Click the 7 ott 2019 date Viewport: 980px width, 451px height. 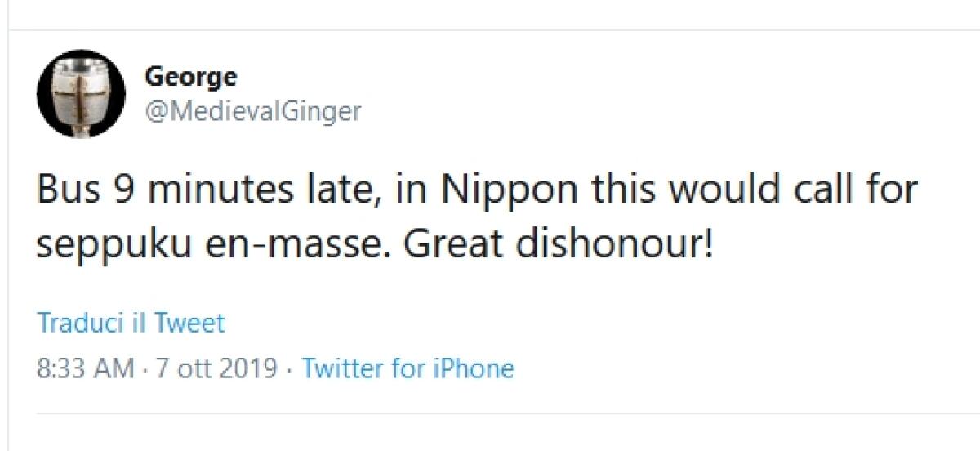216,368
